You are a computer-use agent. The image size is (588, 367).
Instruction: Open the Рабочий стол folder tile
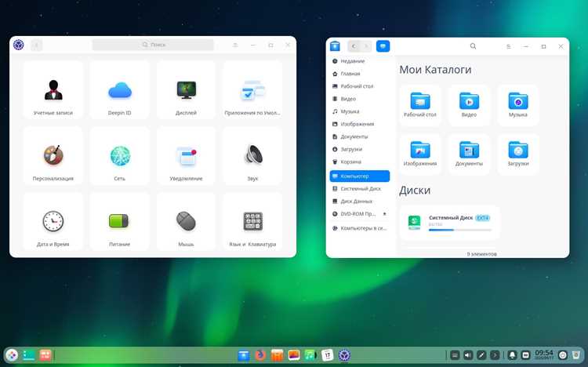click(420, 105)
